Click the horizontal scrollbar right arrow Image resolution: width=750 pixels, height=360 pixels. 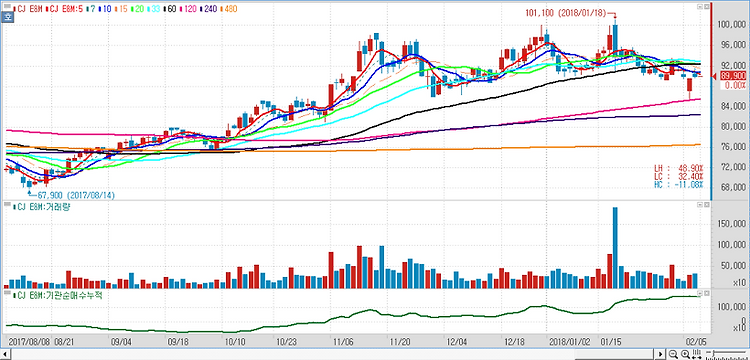[x=660, y=354]
